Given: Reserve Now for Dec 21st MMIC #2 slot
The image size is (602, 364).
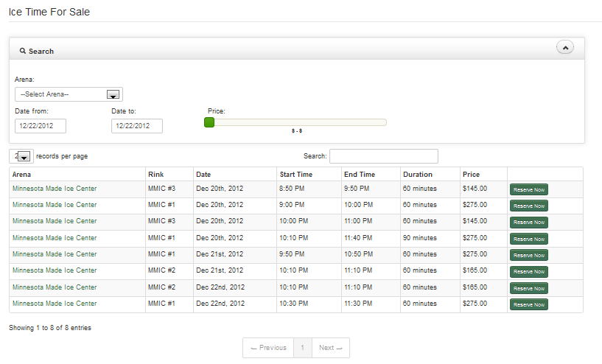Looking at the screenshot, I should (528, 272).
